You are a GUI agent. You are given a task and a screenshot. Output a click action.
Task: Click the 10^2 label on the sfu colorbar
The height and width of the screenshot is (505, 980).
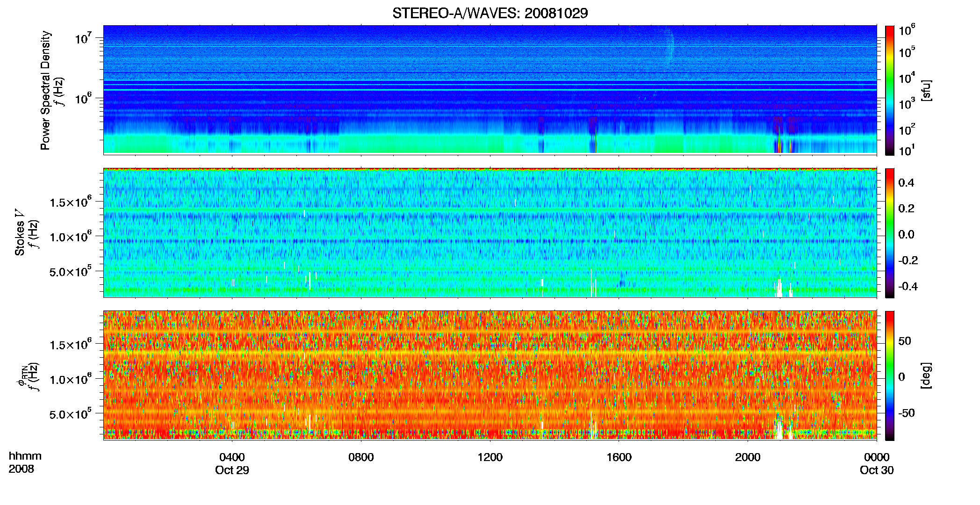(x=907, y=130)
